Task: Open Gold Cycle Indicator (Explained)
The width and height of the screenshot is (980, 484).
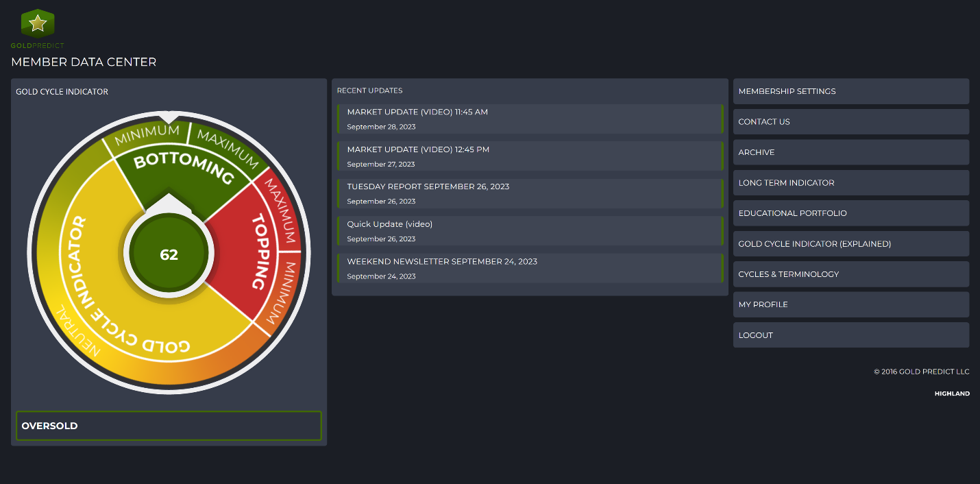Action: click(851, 244)
